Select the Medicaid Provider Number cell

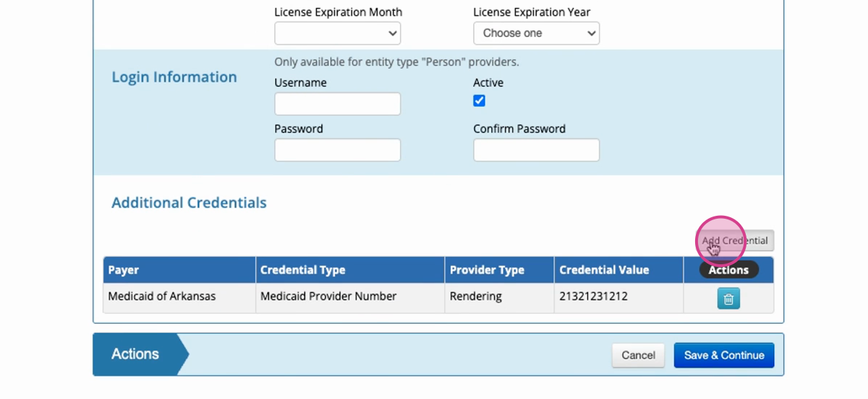tap(350, 298)
